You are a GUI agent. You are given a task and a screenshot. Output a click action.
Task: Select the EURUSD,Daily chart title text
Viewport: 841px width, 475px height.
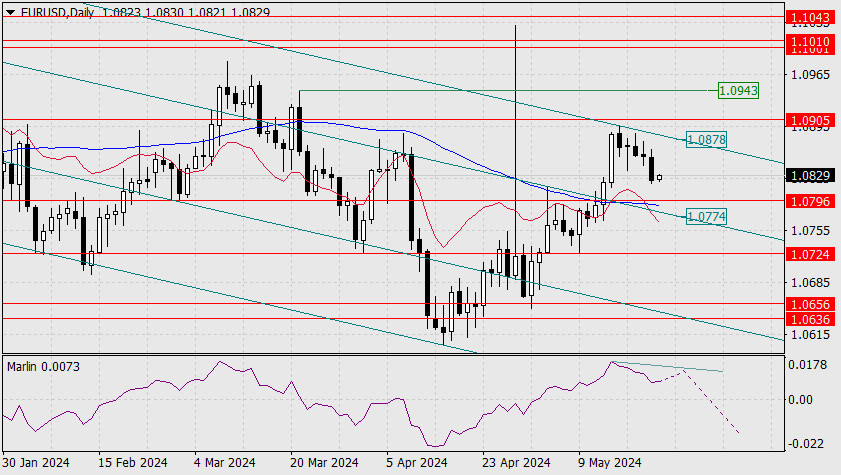58,12
